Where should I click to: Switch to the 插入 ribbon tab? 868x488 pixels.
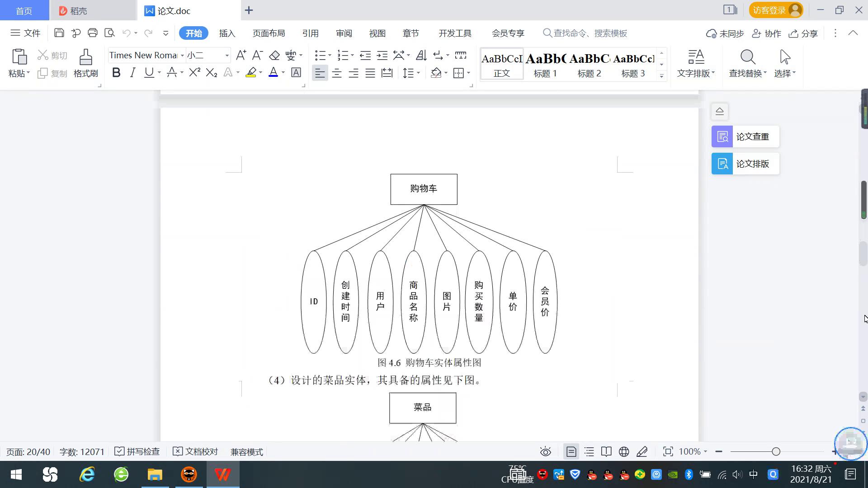coord(226,33)
